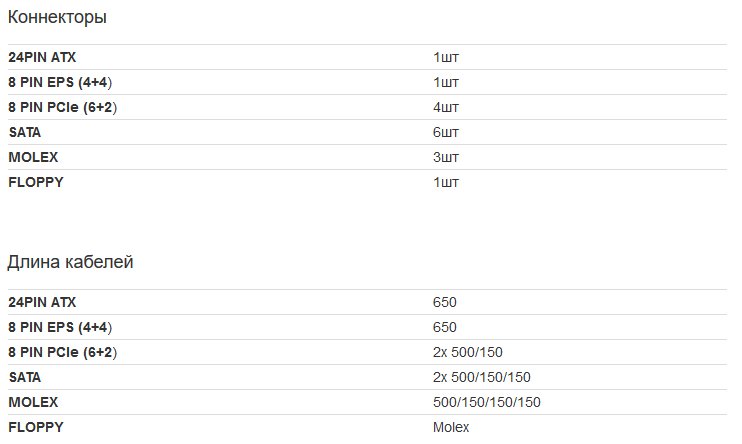Viewport: 742px width, 444px height.
Task: Click the SATA label in connectors table
Action: [25, 132]
